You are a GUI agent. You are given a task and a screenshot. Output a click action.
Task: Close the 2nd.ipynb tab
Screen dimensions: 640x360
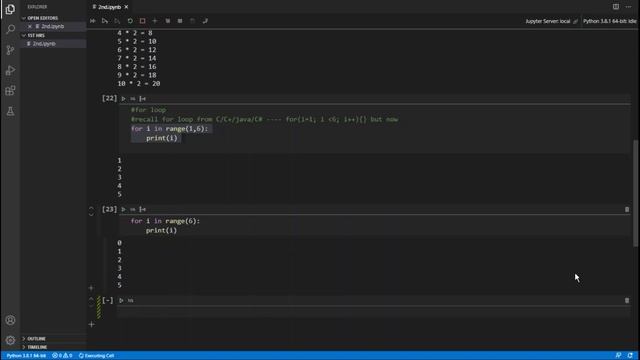[x=127, y=7]
